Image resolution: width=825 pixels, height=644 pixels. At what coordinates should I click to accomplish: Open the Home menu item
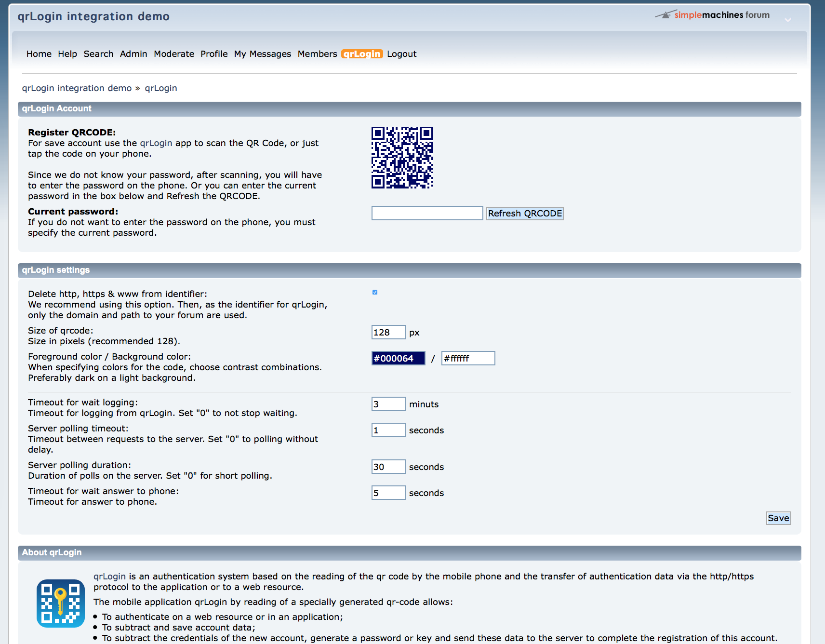(x=39, y=54)
